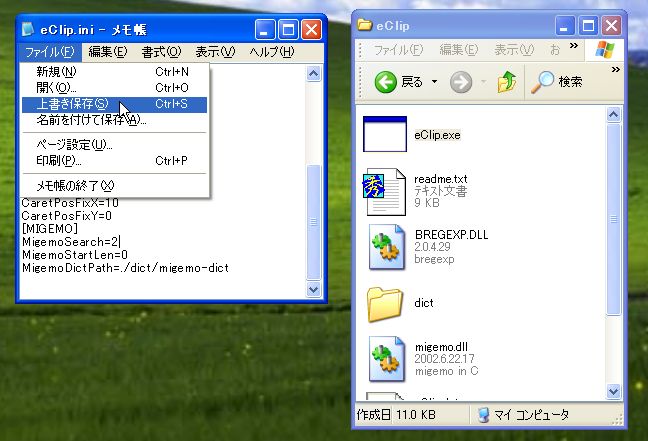This screenshot has width=648, height=441.
Task: Click the Notepad title bar icon
Action: coord(28,29)
